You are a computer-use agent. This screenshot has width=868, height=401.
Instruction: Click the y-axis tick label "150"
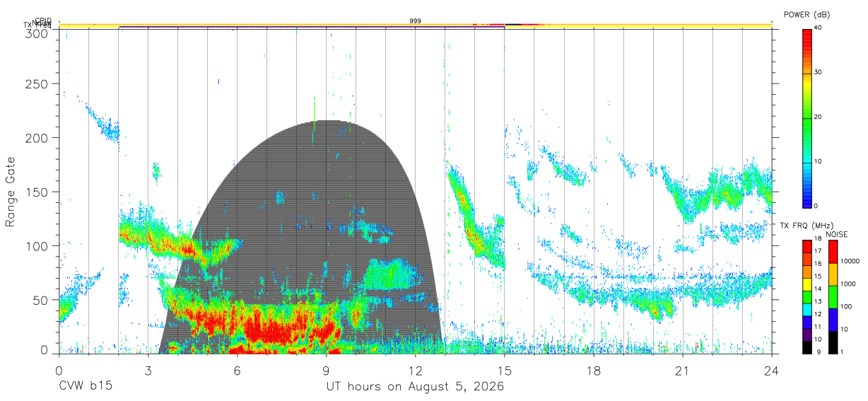[37, 192]
